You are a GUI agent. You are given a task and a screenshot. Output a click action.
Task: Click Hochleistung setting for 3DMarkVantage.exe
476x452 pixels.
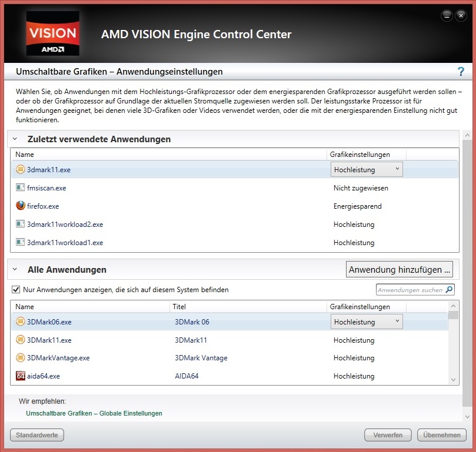pos(354,358)
